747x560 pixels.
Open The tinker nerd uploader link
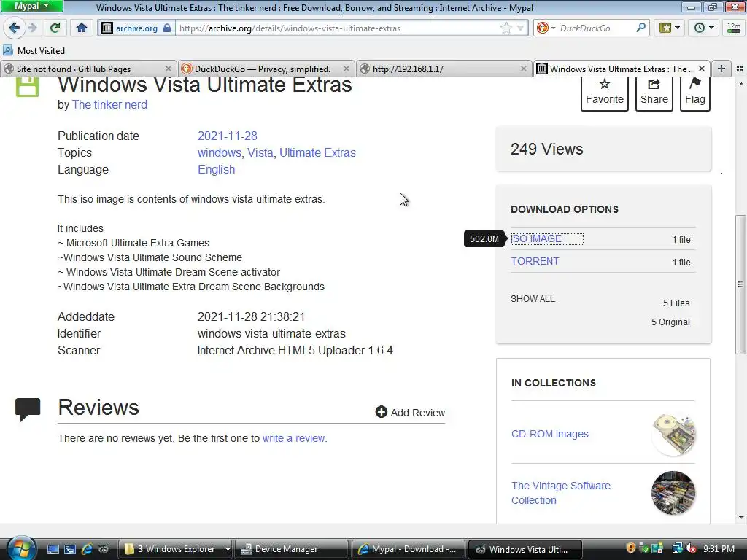pos(109,105)
